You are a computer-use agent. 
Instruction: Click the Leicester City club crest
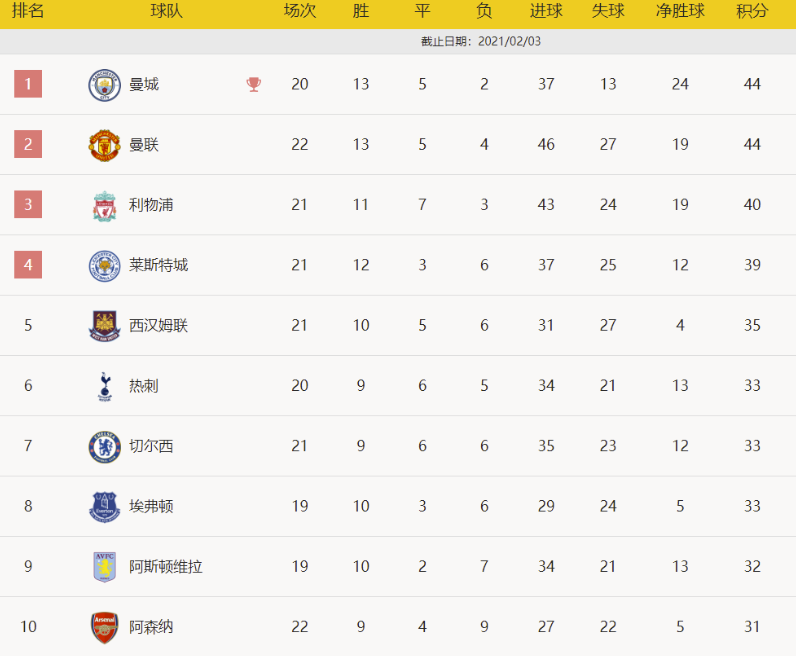pyautogui.click(x=104, y=266)
